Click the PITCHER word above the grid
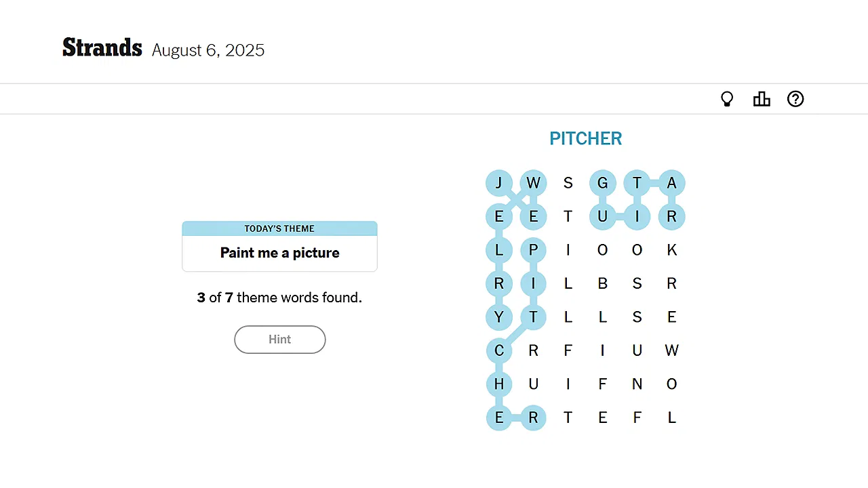 tap(585, 139)
